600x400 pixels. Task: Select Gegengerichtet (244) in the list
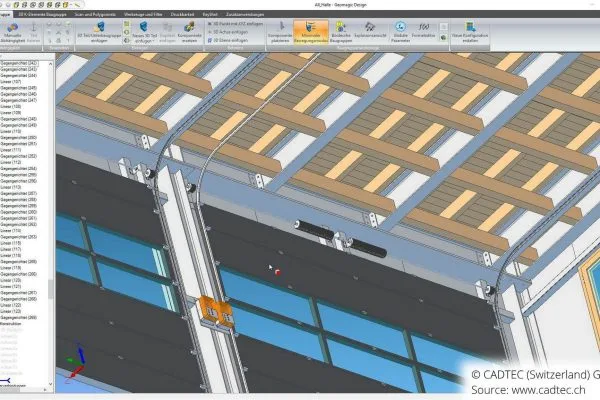click(x=19, y=75)
